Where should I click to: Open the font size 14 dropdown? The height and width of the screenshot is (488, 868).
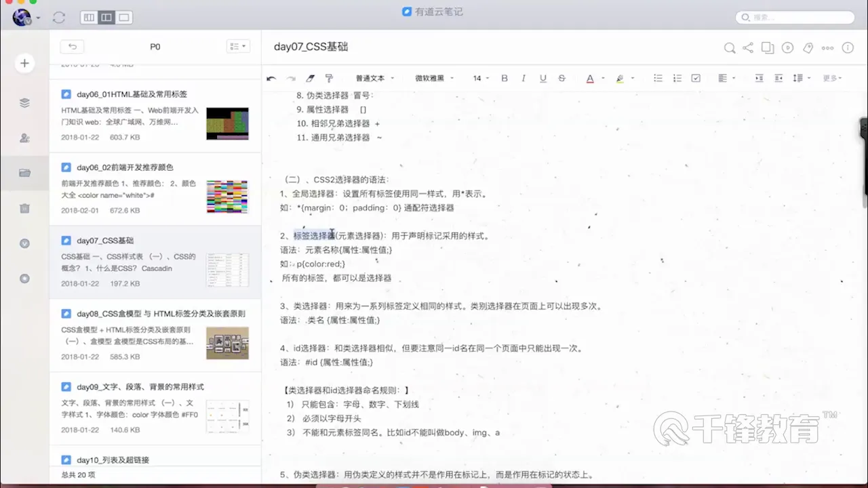click(x=481, y=79)
